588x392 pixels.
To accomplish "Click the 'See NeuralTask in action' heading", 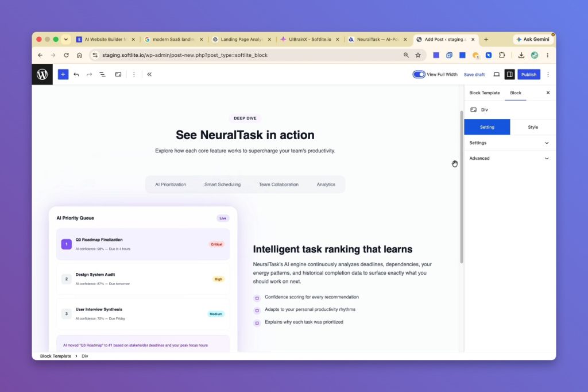I will [245, 135].
